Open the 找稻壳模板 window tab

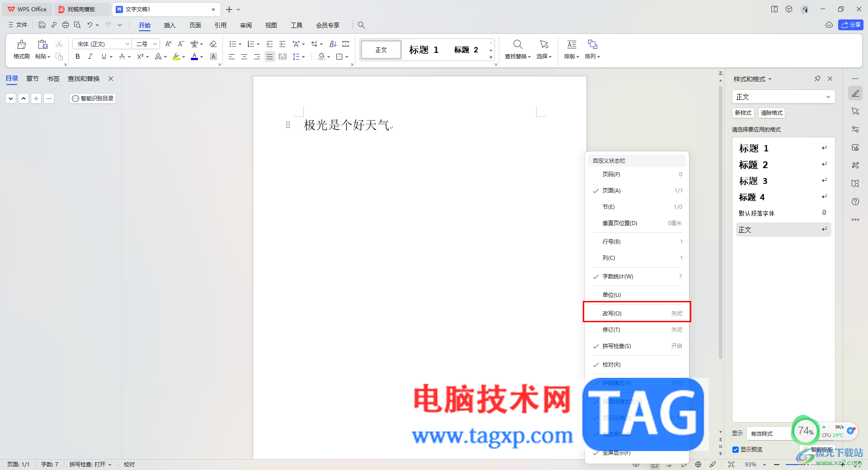(81, 9)
